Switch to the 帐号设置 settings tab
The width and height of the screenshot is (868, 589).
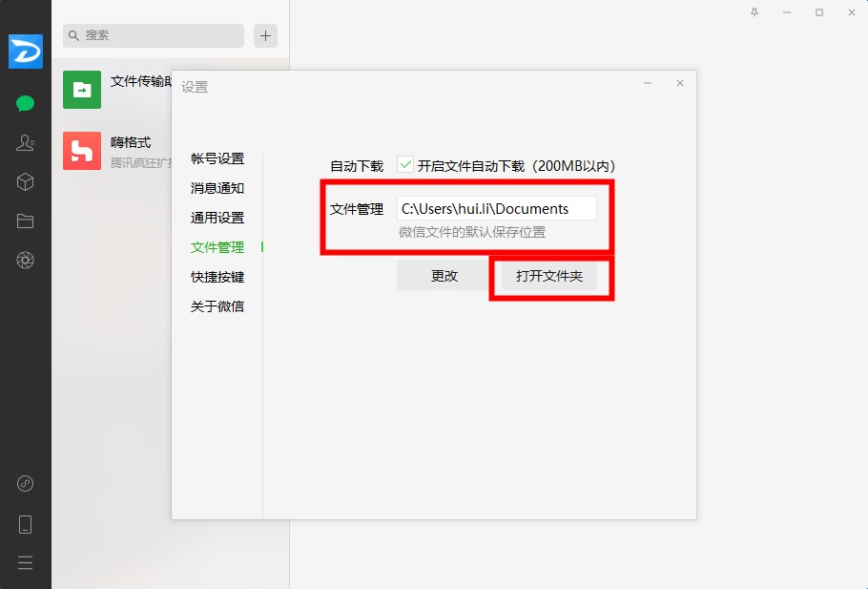217,159
